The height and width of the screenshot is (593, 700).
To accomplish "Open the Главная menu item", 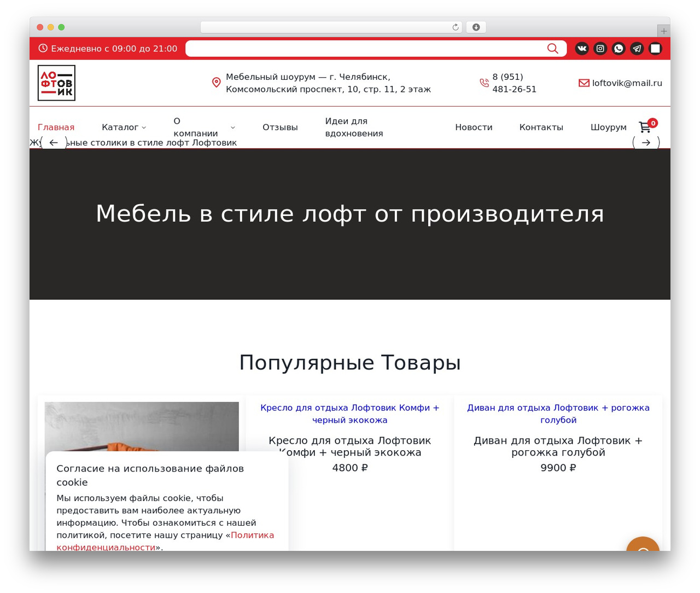I will click(x=56, y=127).
